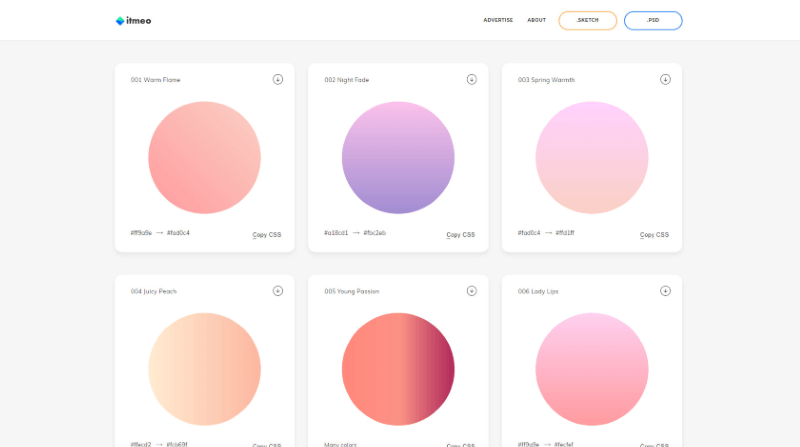This screenshot has width=800, height=447.
Task: Select the Warm Flame gradient circle
Action: [205, 158]
